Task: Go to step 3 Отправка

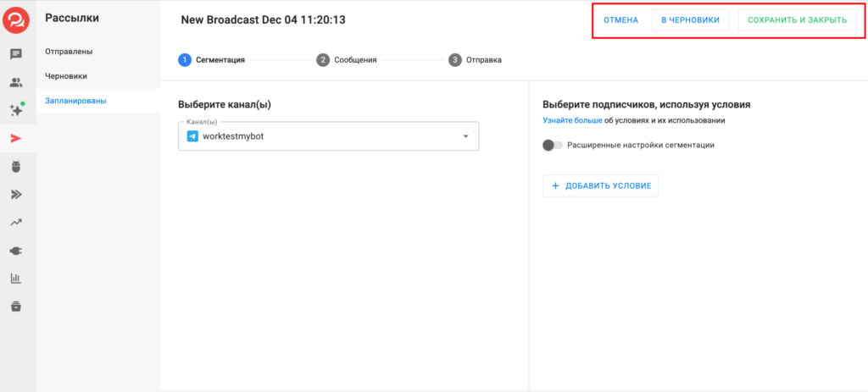Action: pos(476,60)
